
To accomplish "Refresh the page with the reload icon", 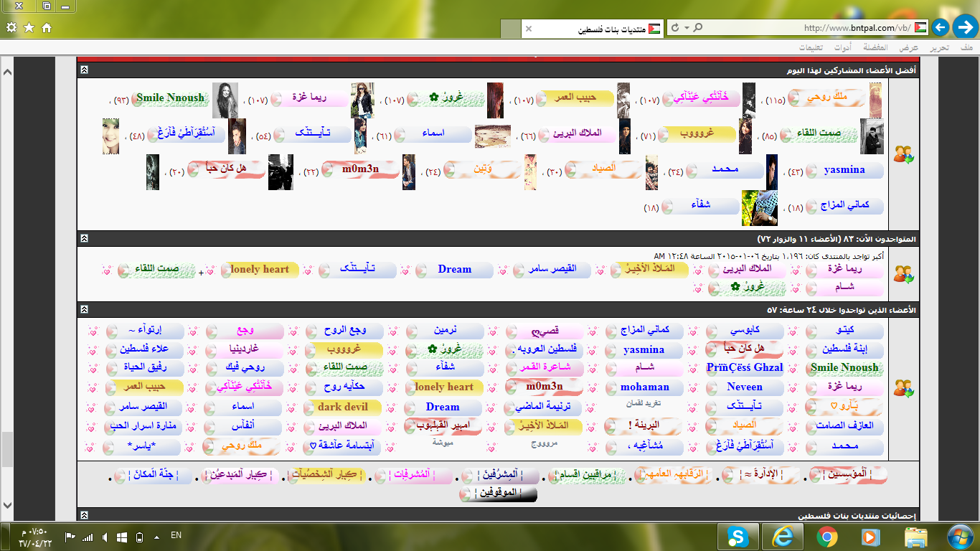I will (674, 28).
